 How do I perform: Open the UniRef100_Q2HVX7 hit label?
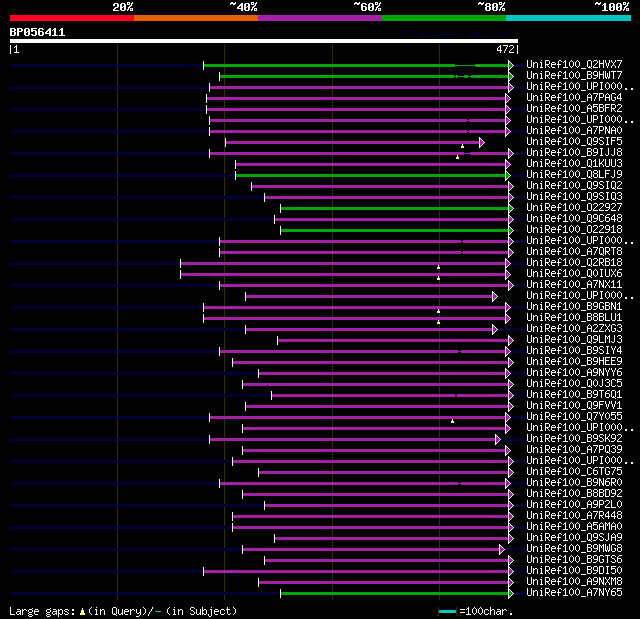coord(574,64)
